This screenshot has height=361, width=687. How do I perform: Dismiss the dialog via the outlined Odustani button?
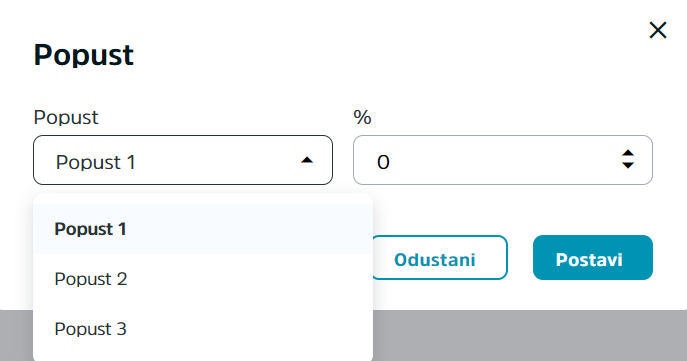(x=439, y=258)
